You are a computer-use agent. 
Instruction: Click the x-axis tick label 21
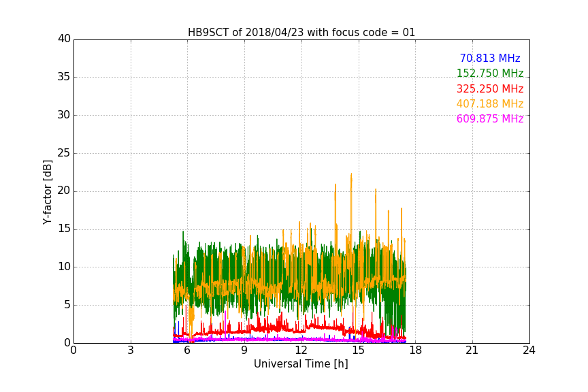tap(472, 350)
